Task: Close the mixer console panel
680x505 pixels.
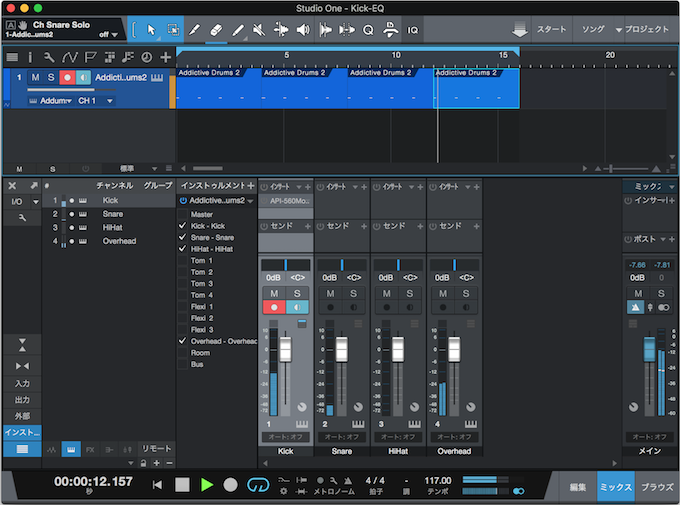Action: pyautogui.click(x=12, y=186)
